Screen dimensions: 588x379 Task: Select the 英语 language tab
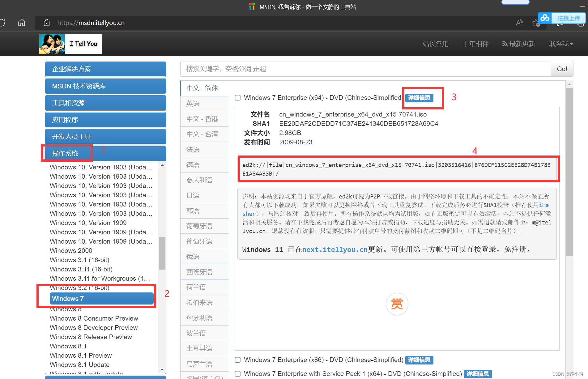[x=205, y=104]
